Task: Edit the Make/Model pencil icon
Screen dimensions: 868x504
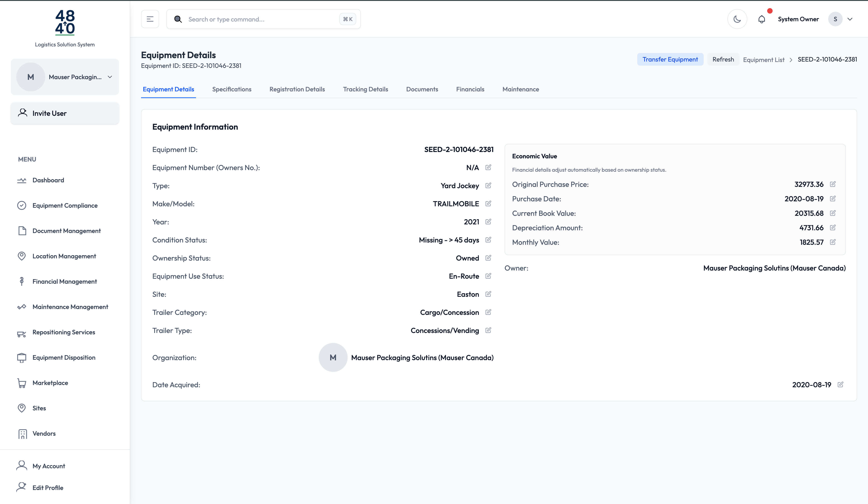Action: (488, 203)
